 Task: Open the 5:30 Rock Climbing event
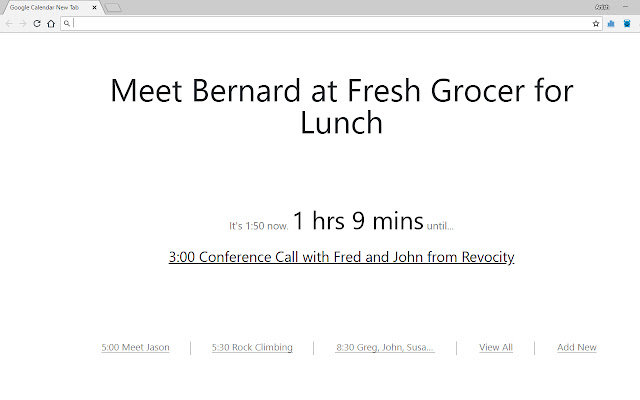pos(252,348)
